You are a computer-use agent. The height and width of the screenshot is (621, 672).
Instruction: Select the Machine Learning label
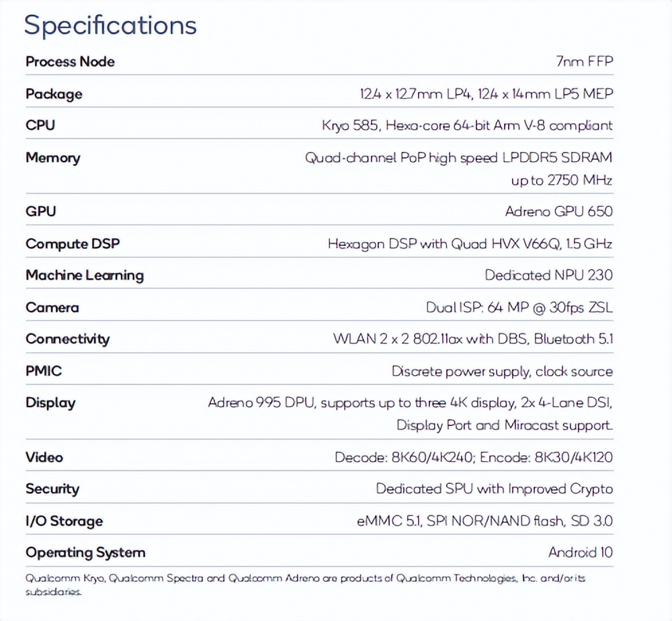[x=85, y=276]
